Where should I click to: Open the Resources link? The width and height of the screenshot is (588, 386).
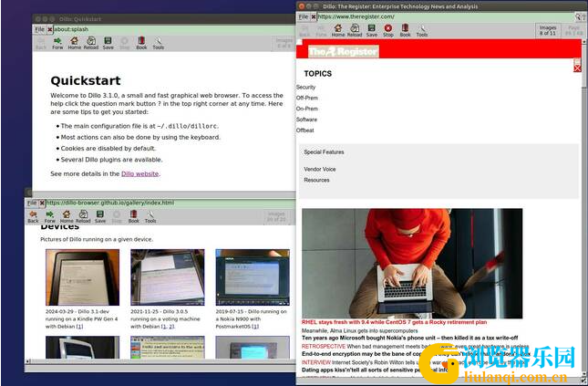(x=317, y=181)
